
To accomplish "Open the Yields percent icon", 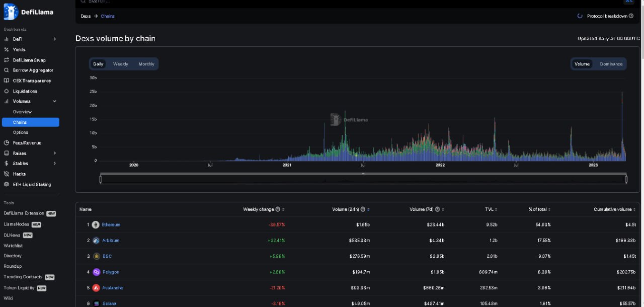I will tap(7, 49).
